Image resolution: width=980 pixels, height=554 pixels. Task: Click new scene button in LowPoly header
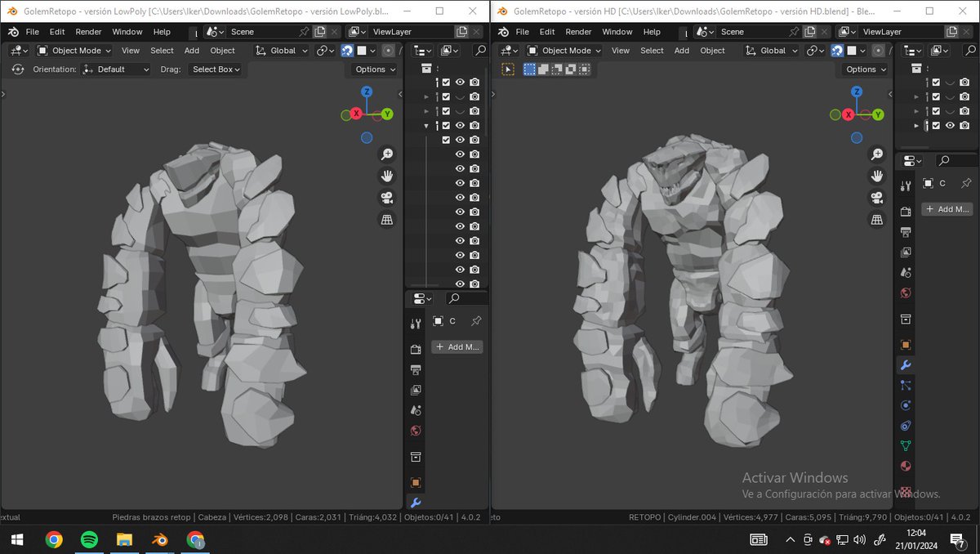click(320, 32)
